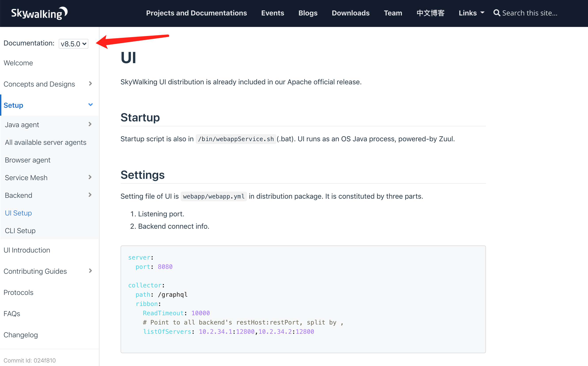Click the search magnifier icon

[497, 13]
